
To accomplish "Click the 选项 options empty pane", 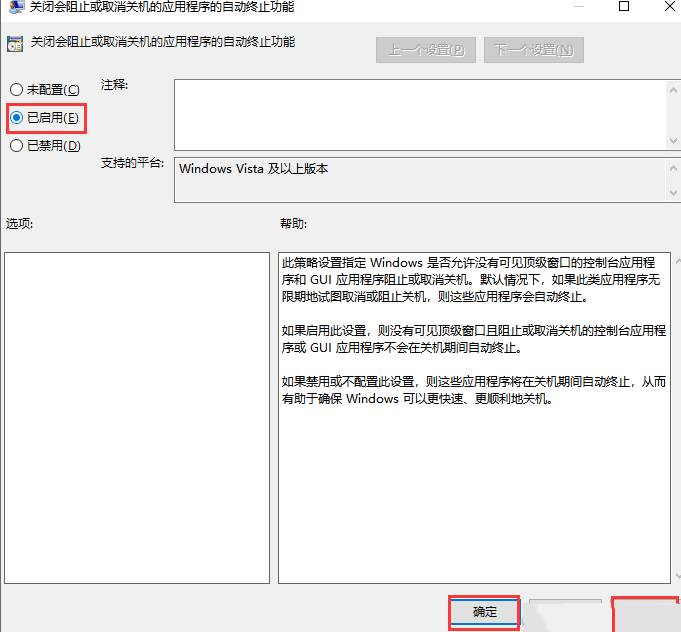I will [x=137, y=418].
